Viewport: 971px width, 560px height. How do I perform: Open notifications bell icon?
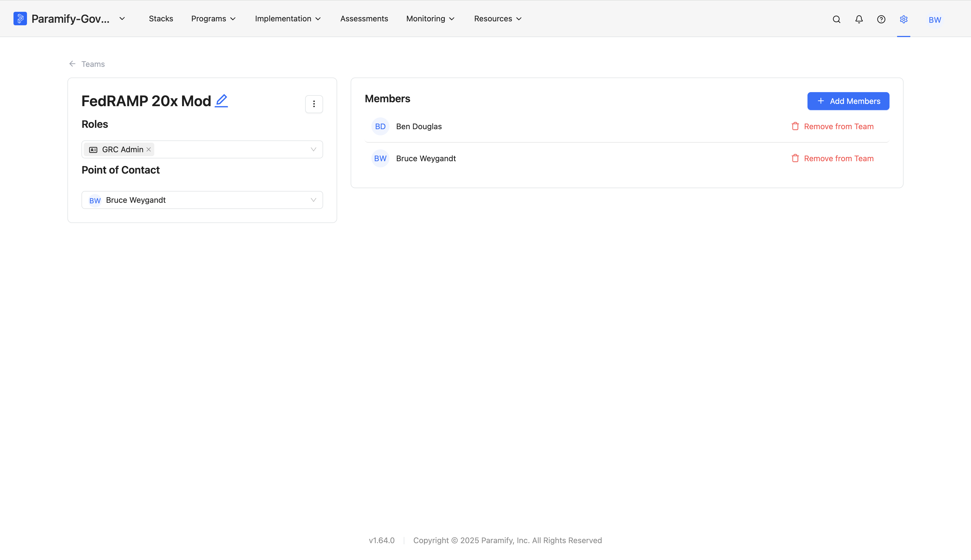pos(859,19)
